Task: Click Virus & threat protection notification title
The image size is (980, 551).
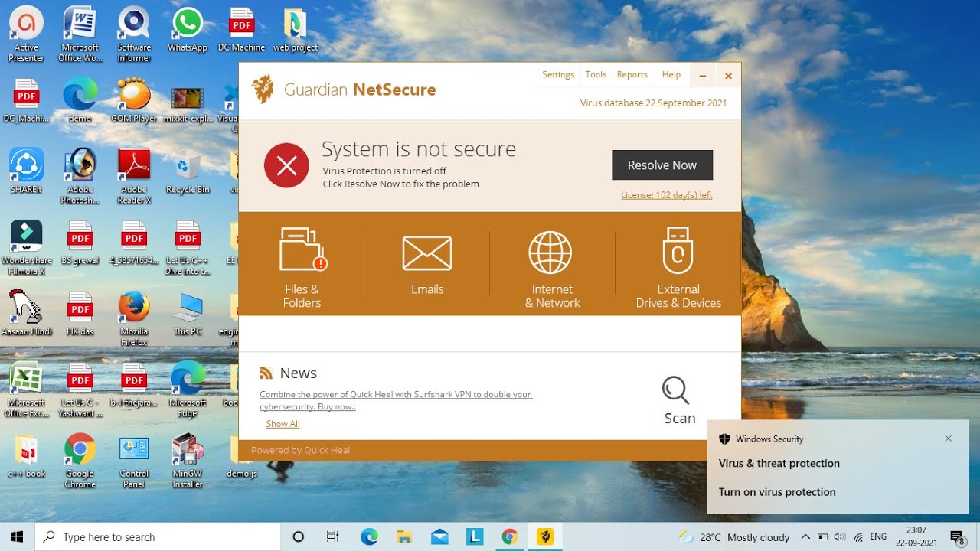Action: [779, 463]
